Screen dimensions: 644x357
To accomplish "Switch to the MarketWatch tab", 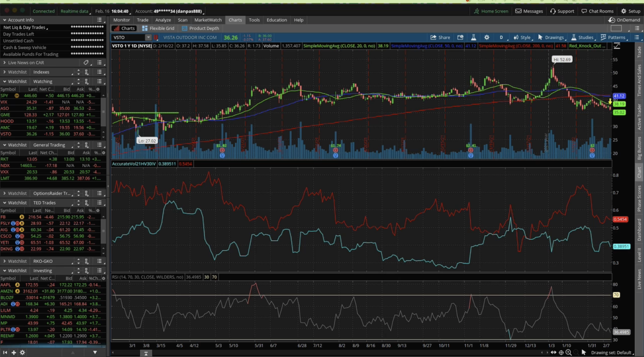I will click(x=208, y=20).
